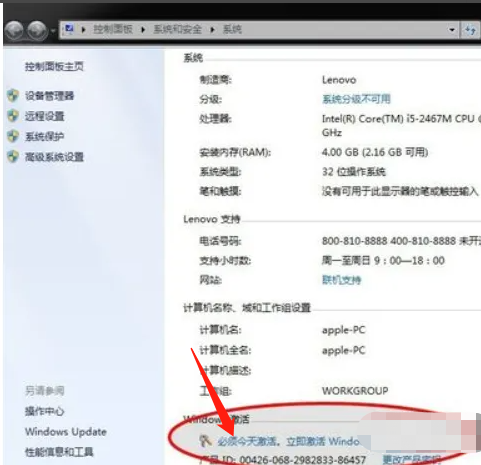This screenshot has width=481, height=465.
Task: Click the Forward navigation arrow button
Action: pyautogui.click(x=37, y=30)
